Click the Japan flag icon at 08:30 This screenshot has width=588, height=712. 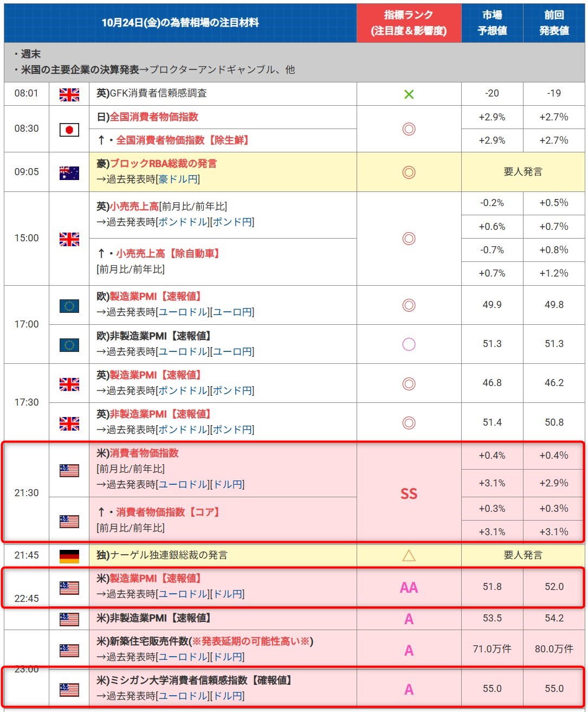(69, 130)
